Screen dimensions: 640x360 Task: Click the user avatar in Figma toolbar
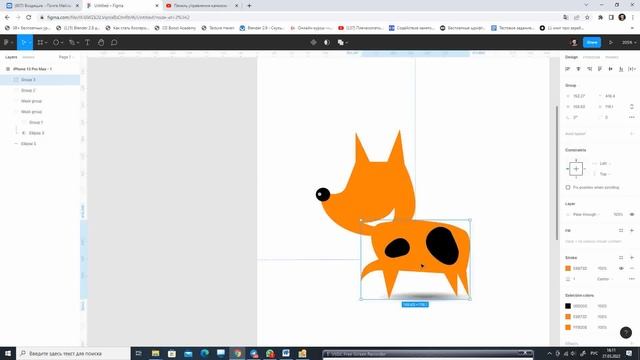point(574,42)
